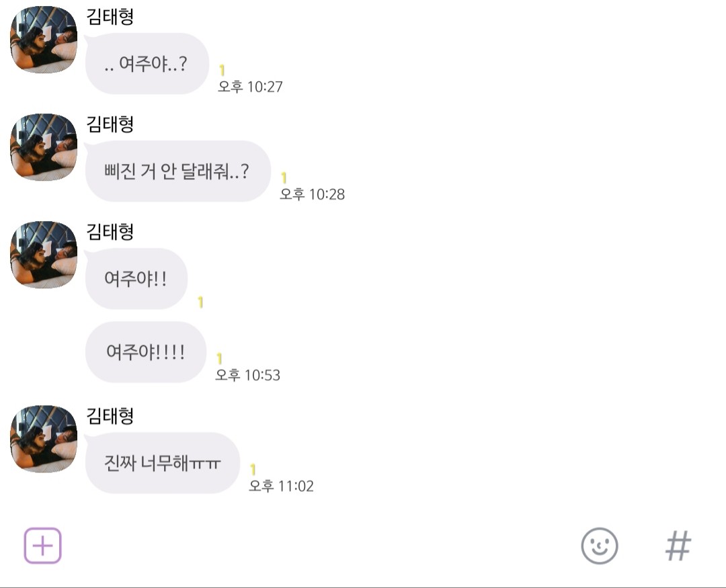Click 김태형 name above "여주야!!" bubble
726x588 pixels.
pos(110,231)
